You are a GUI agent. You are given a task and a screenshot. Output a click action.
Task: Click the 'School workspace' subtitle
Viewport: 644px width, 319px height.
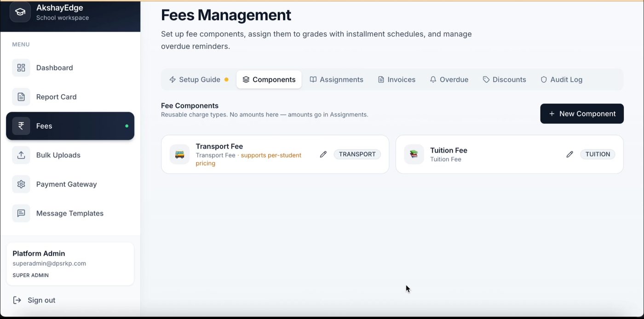coord(63,17)
